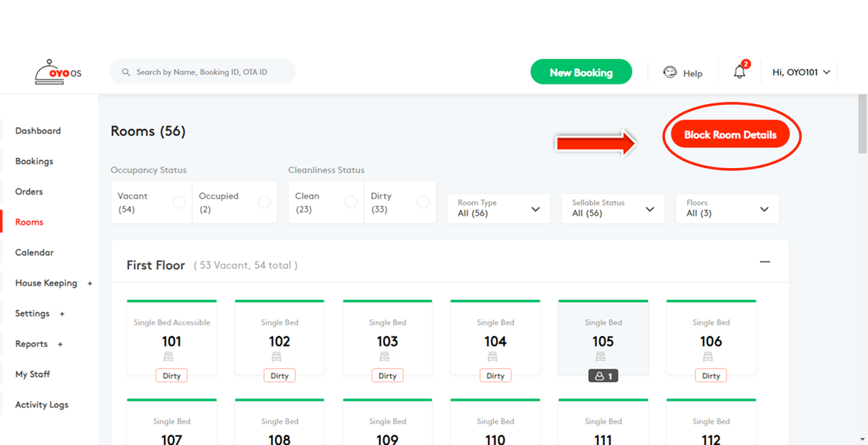Click bed icon in room 104 card
The height and width of the screenshot is (445, 868).
492,357
